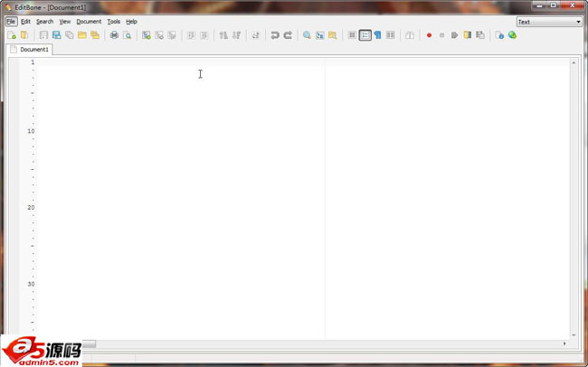Click the horizontal scrollbar thumb
The image size is (588, 367).
coord(89,343)
